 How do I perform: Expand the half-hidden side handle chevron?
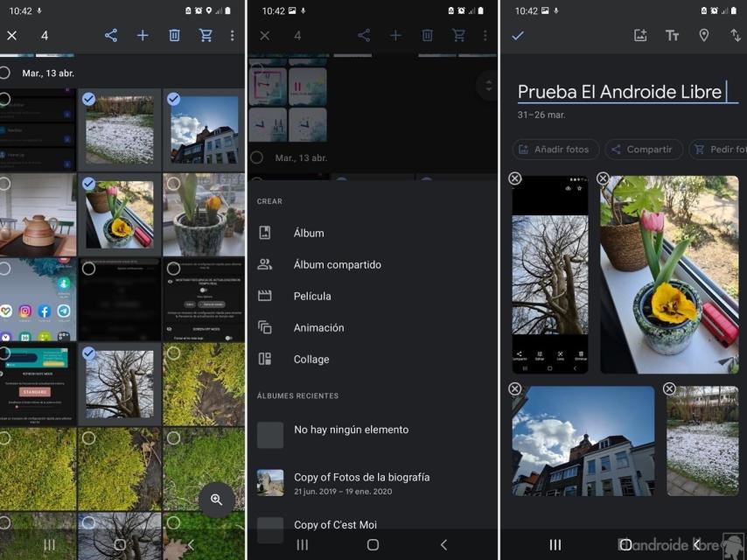[x=488, y=86]
